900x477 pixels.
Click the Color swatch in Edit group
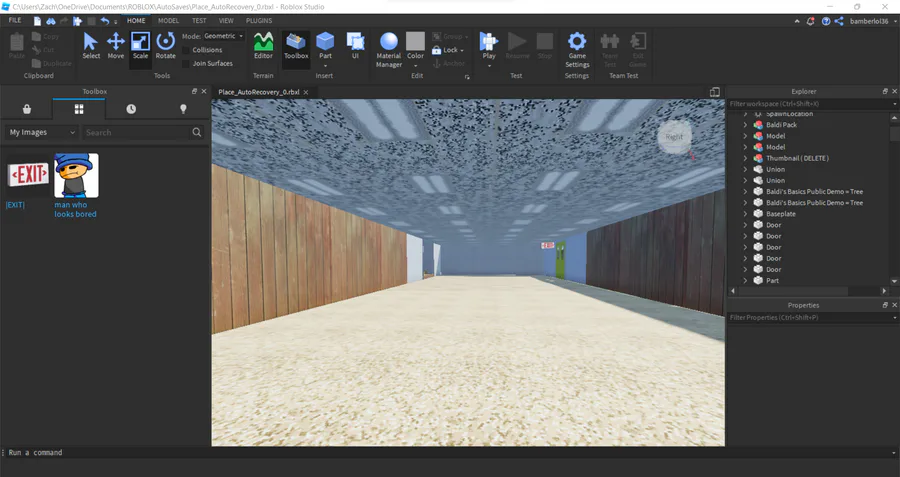point(415,42)
